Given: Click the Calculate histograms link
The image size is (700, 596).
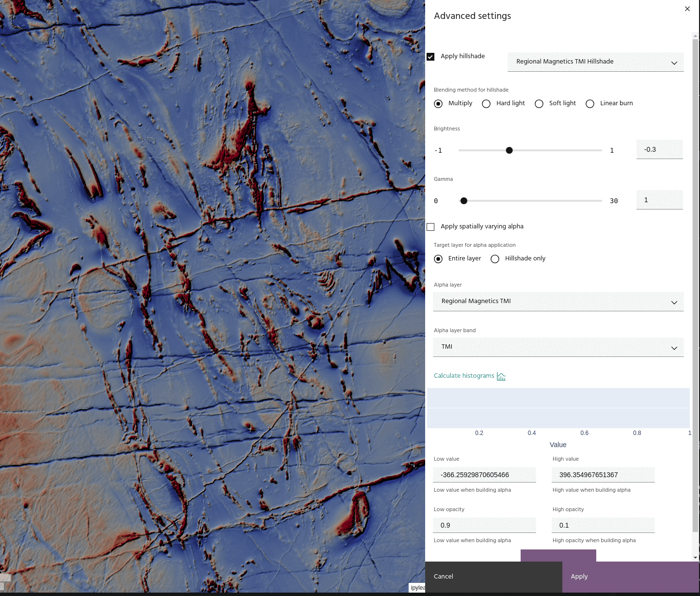Looking at the screenshot, I should click(464, 376).
